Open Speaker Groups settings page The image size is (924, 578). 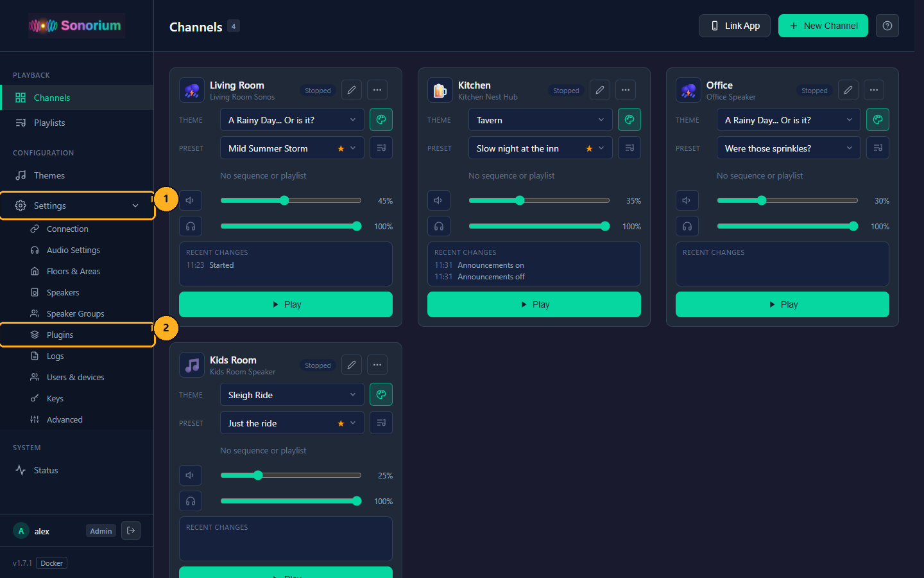77,313
